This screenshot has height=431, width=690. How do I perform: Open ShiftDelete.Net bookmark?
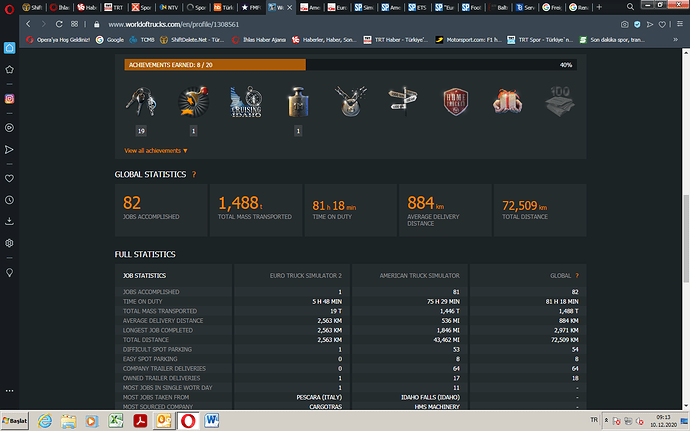click(x=192, y=40)
